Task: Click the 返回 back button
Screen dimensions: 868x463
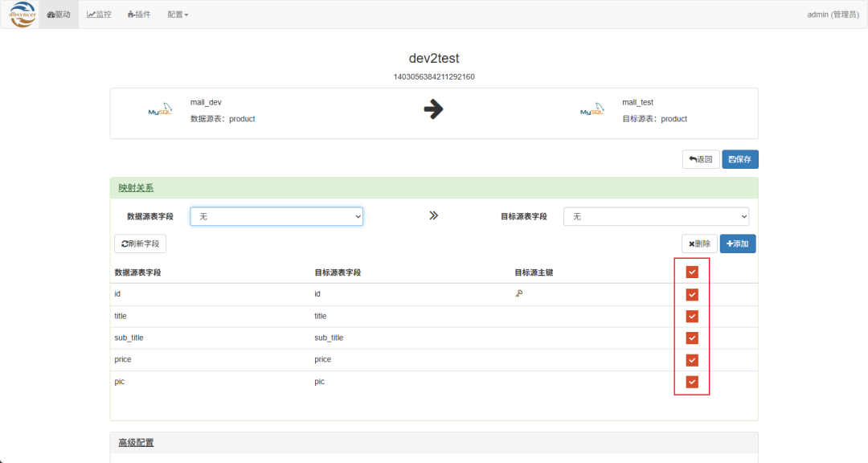Action: (701, 159)
